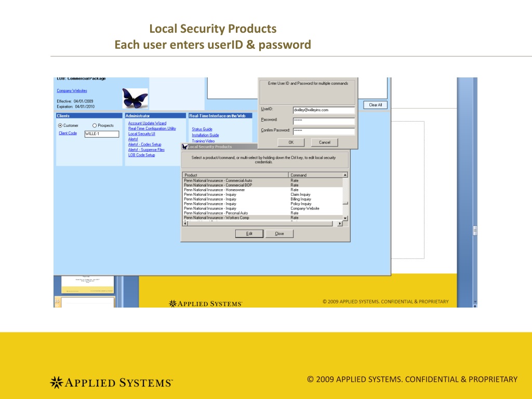Select Penn National Insurance - Homeowner row
Screen dimensions: 532x399
[262, 190]
